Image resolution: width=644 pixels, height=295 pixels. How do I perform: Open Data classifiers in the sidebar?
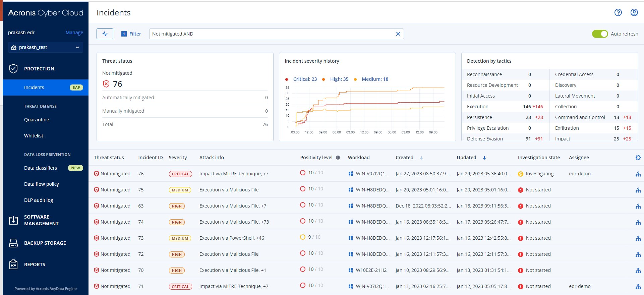click(40, 168)
